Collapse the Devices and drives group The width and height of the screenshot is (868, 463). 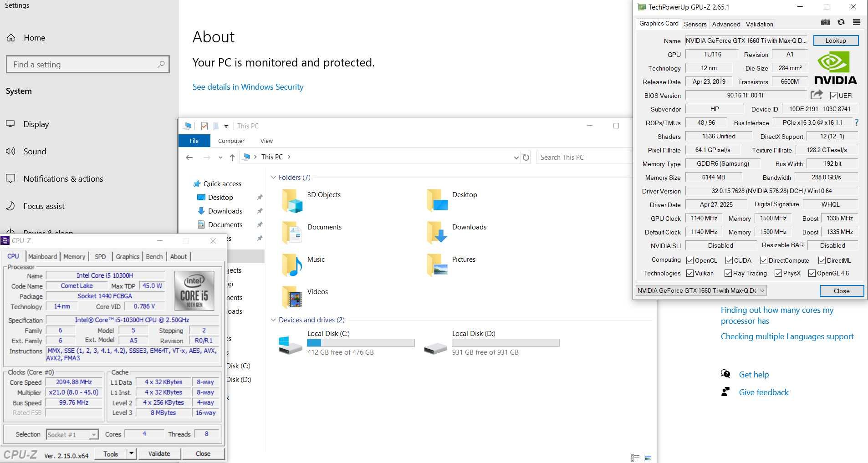point(273,320)
